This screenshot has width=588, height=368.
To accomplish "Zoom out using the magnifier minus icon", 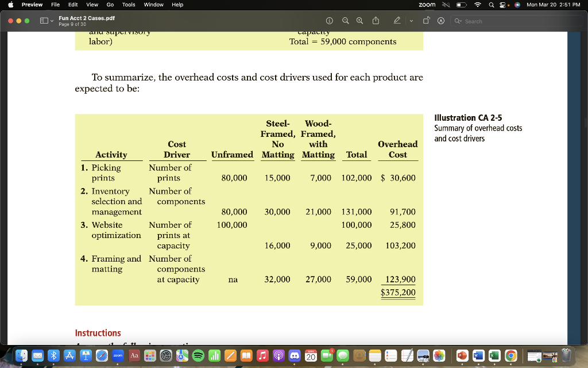I will click(x=345, y=21).
